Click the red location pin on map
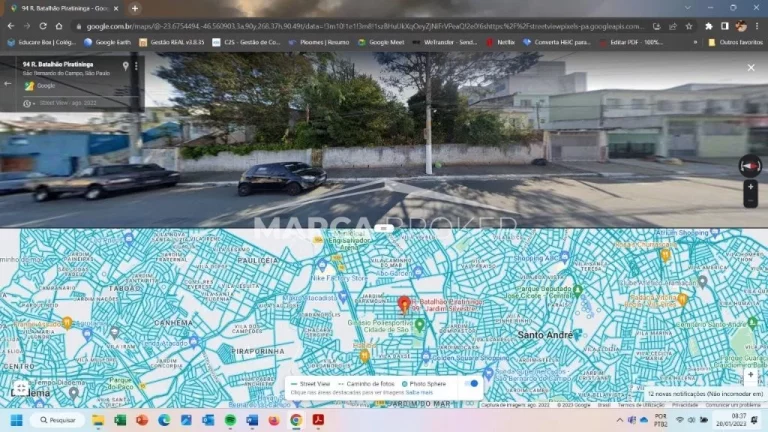 click(404, 304)
